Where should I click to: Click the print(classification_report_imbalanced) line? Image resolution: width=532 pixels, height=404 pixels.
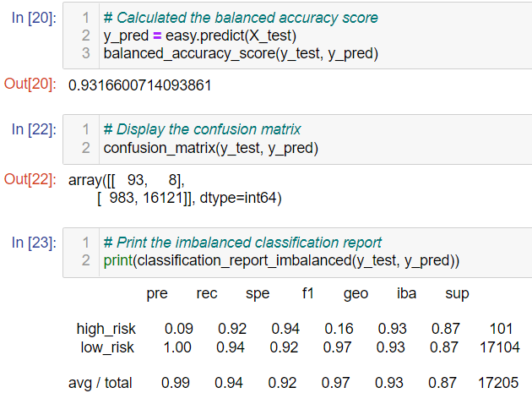pos(281,260)
